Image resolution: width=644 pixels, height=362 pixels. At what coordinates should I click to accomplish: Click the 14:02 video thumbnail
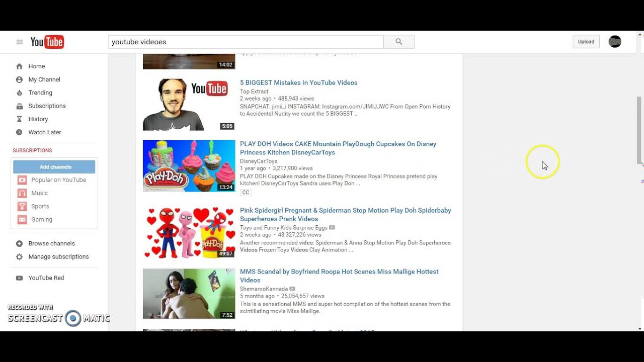click(x=189, y=61)
